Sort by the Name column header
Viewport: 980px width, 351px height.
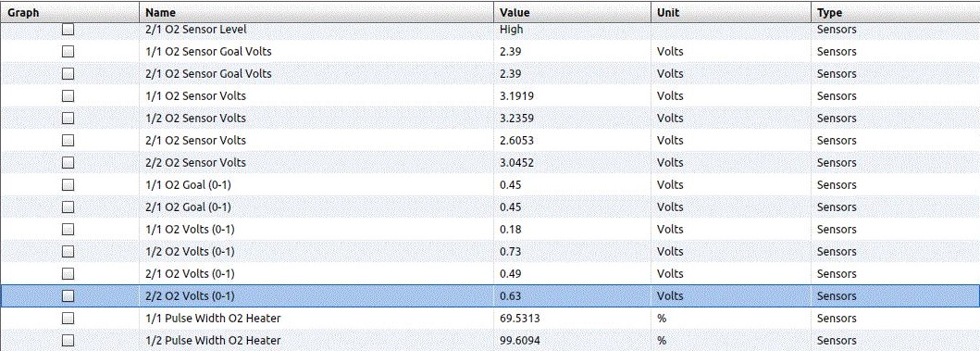pyautogui.click(x=316, y=13)
